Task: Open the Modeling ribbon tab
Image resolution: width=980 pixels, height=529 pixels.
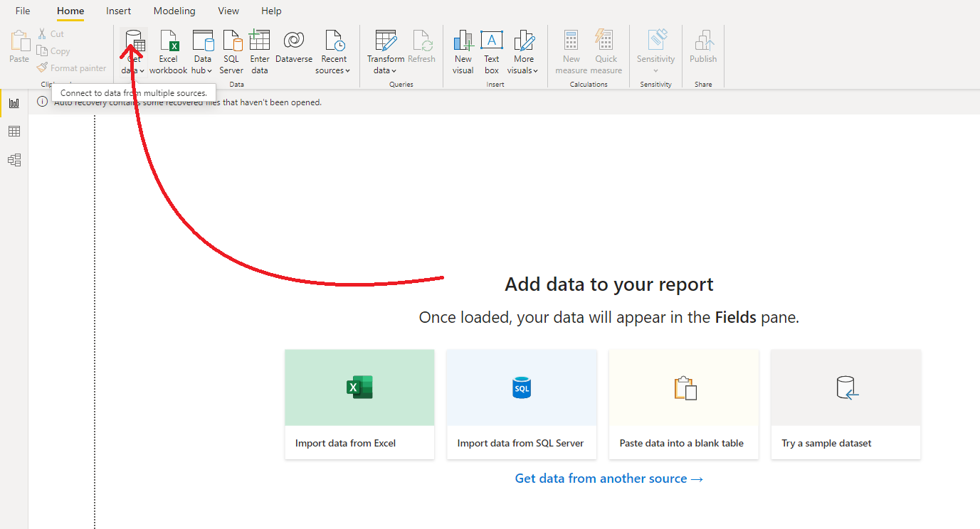Action: point(174,11)
